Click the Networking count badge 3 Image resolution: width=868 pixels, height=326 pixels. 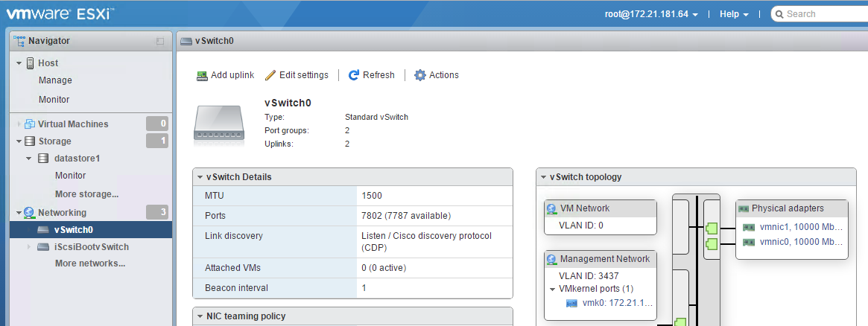click(157, 212)
